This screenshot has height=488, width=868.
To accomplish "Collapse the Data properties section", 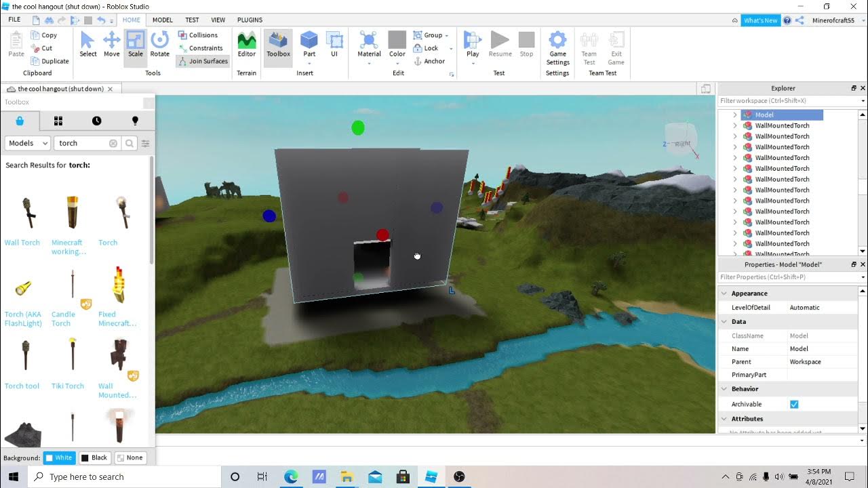I will (724, 322).
